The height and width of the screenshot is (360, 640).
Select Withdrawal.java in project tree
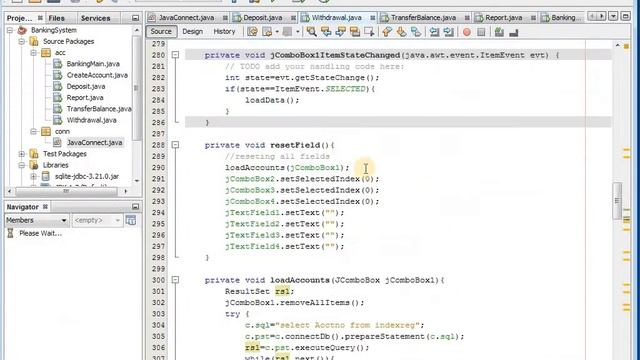click(x=91, y=120)
